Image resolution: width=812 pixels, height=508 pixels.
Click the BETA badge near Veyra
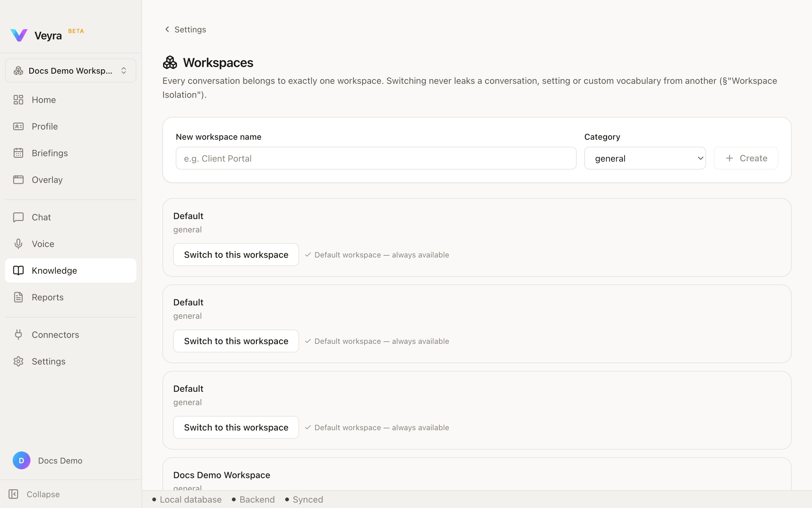76,31
